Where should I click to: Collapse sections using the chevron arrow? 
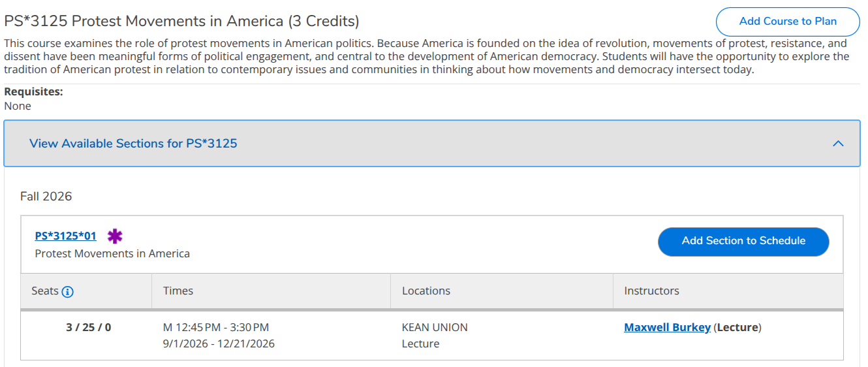839,144
